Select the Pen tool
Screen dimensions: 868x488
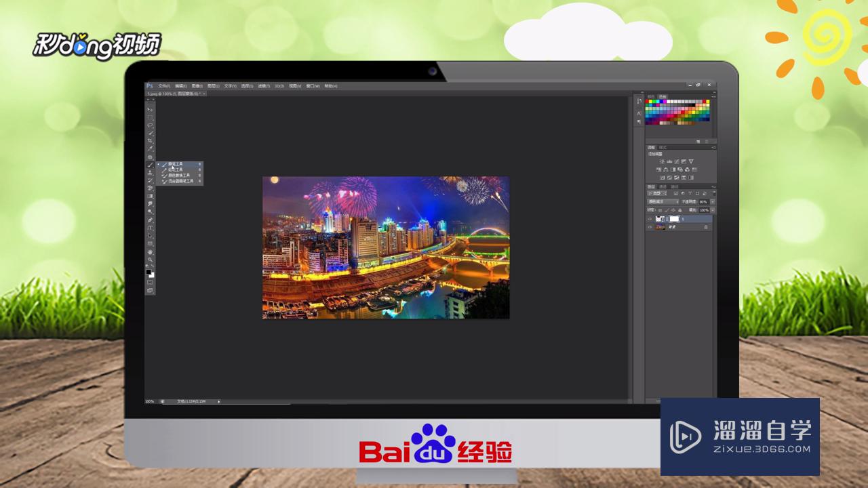(150, 220)
